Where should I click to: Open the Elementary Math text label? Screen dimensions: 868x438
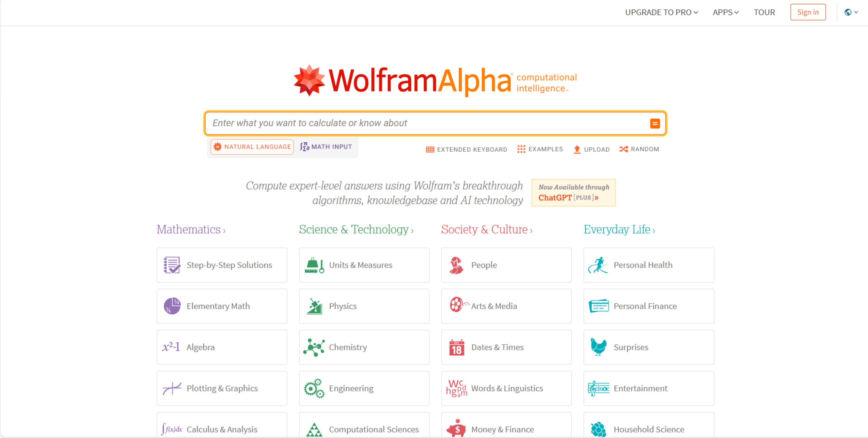[218, 306]
